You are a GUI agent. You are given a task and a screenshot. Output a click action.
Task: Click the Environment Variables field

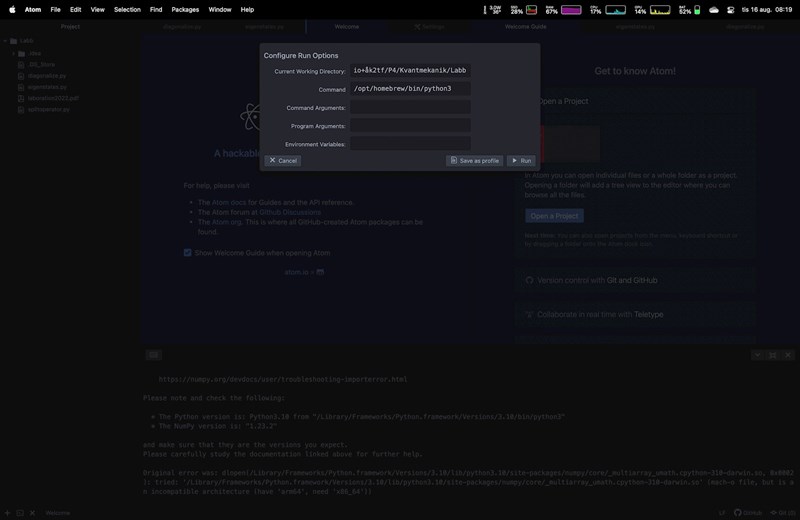pyautogui.click(x=410, y=144)
